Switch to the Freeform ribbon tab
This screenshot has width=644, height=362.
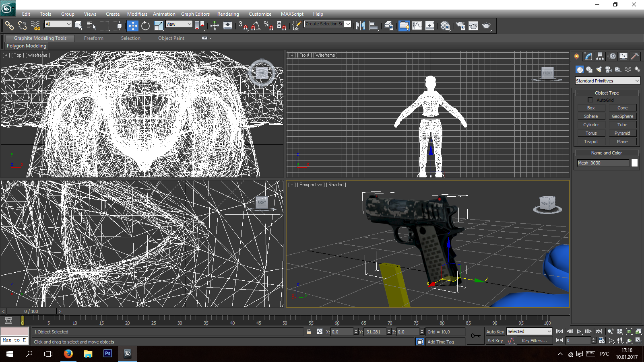pyautogui.click(x=93, y=38)
